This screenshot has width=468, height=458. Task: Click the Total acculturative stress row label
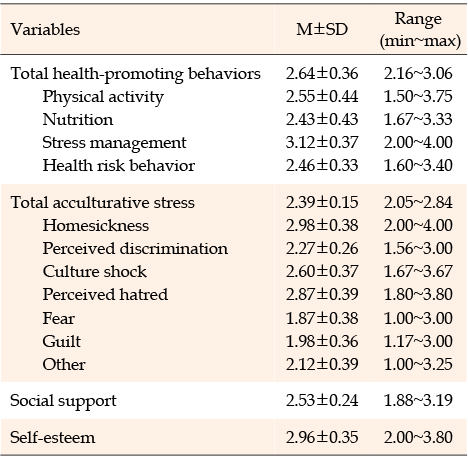(102, 202)
